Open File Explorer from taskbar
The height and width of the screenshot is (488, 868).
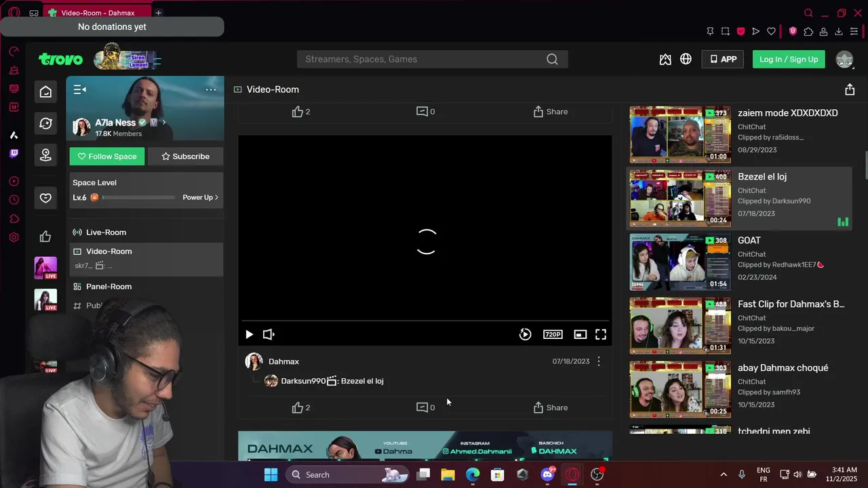[448, 474]
